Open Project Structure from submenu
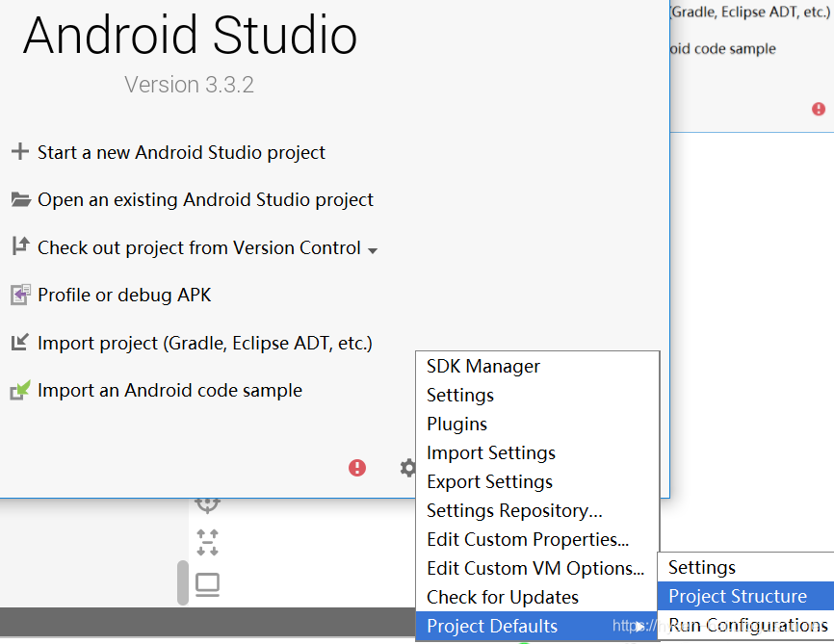The image size is (834, 644). click(x=745, y=596)
